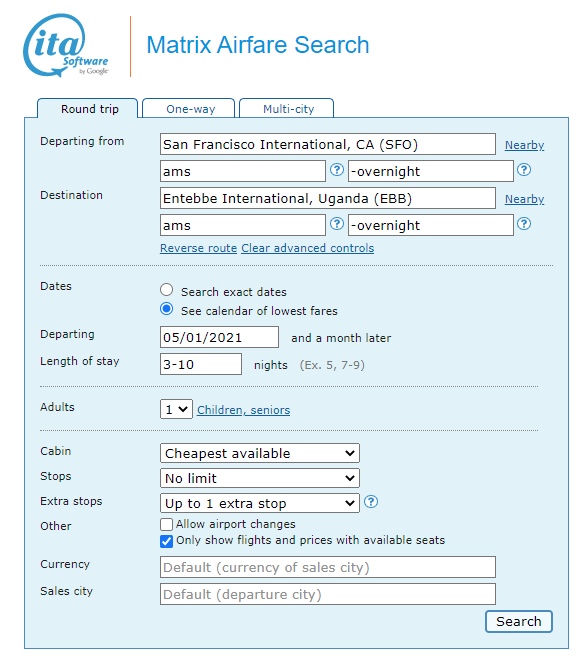Click Clear advanced controls link

[307, 248]
